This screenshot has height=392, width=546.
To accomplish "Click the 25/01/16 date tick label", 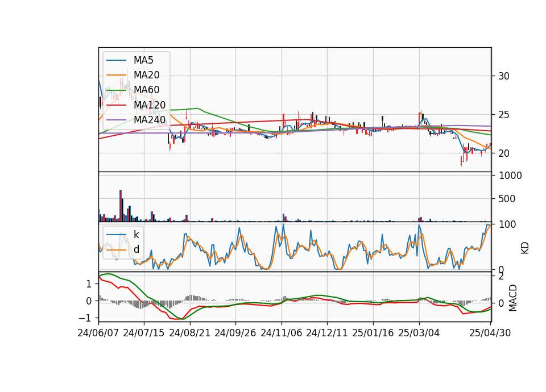I will [373, 333].
